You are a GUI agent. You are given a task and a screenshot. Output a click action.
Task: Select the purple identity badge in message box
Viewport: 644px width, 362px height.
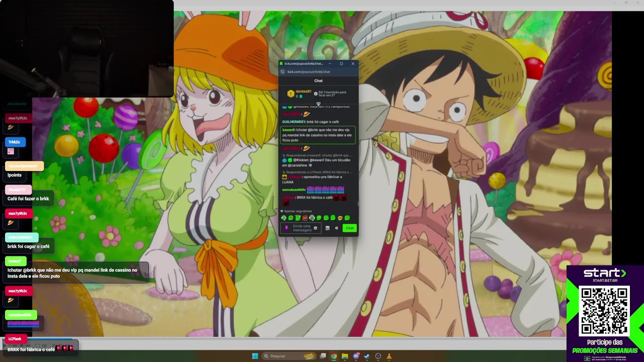click(286, 228)
